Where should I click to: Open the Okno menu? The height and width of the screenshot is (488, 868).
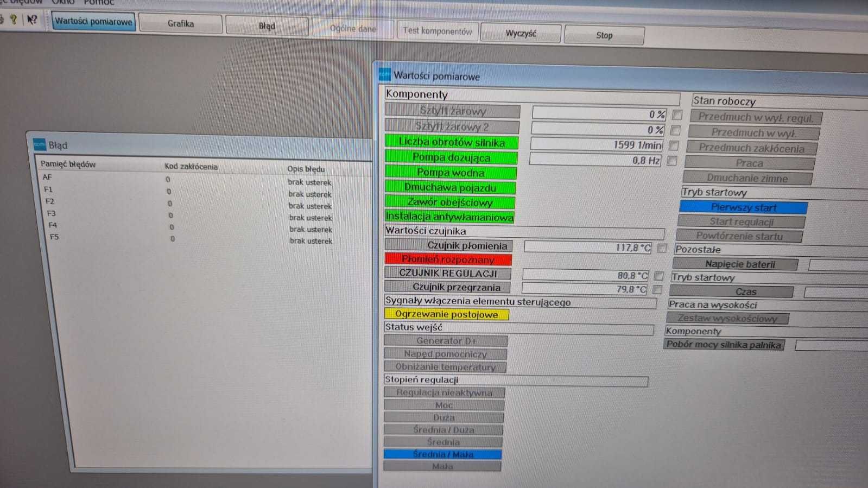coord(63,2)
